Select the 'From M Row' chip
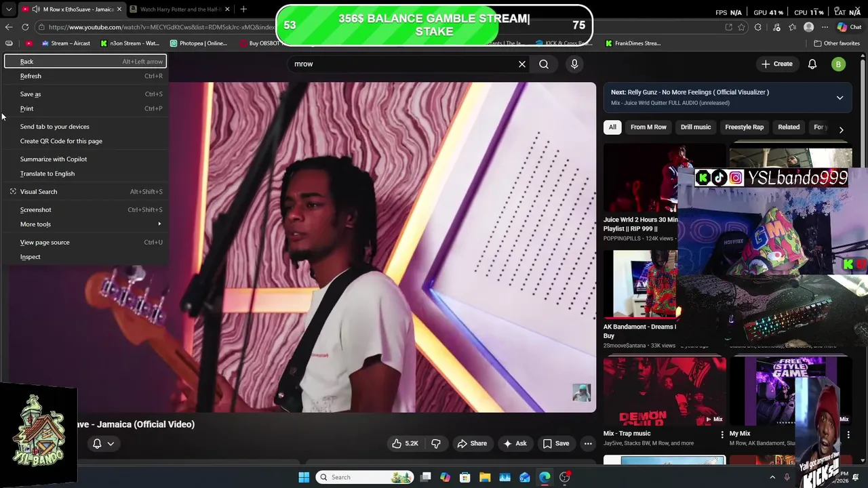Image resolution: width=868 pixels, height=488 pixels. [x=648, y=127]
